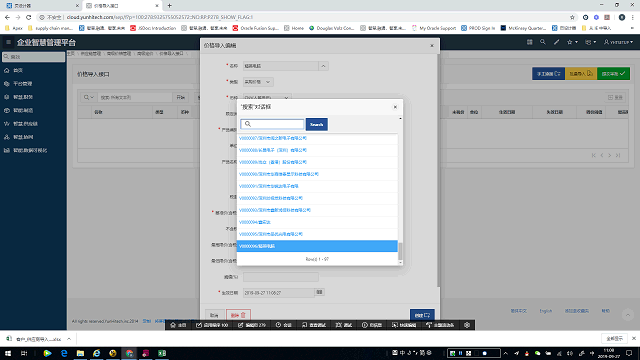Viewport: 640px width, 360px height.
Task: Click the gear settings icon in developer toolbar
Action: click(x=467, y=325)
